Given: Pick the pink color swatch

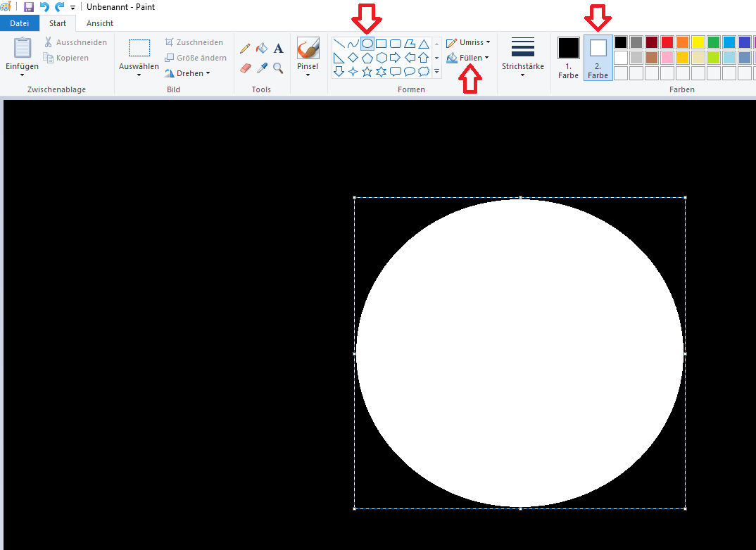Looking at the screenshot, I should [667, 58].
